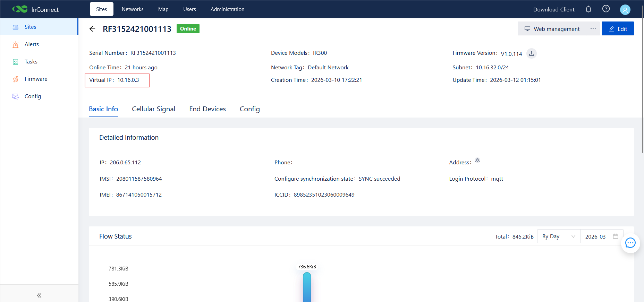Open the live chat bubble
644x302 pixels.
[x=630, y=243]
